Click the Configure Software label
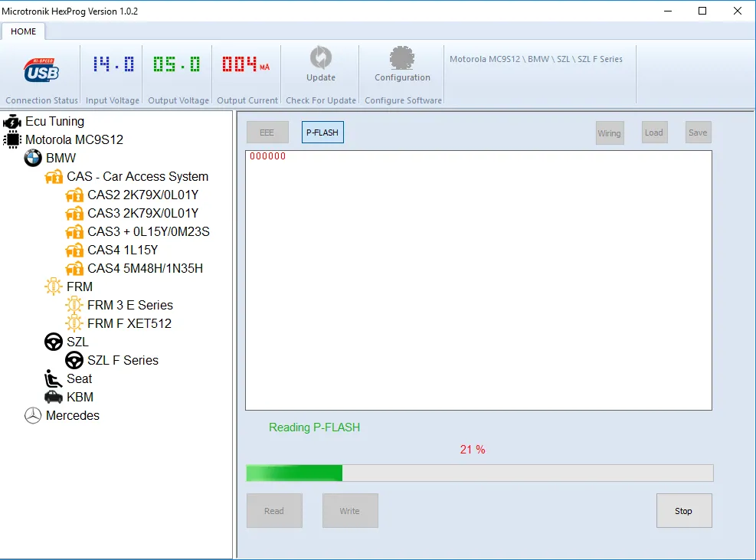Image resolution: width=756 pixels, height=560 pixels. [404, 100]
